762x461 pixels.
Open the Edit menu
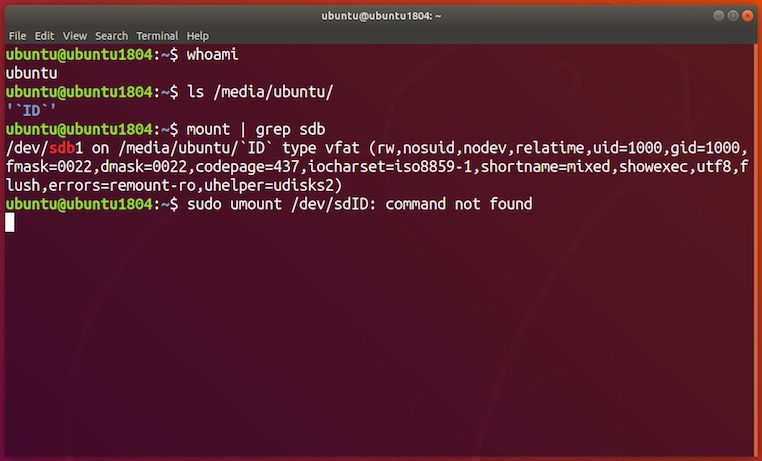(44, 36)
